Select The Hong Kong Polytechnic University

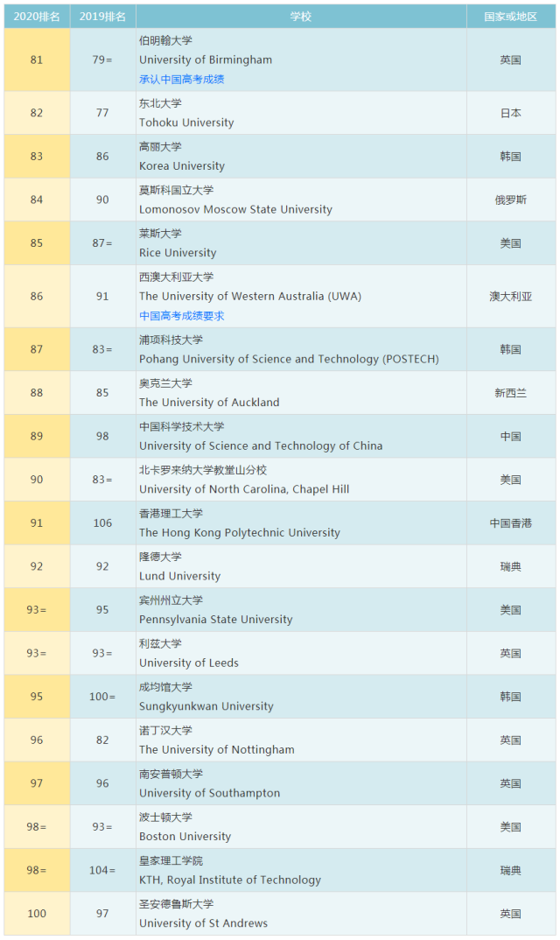point(240,533)
